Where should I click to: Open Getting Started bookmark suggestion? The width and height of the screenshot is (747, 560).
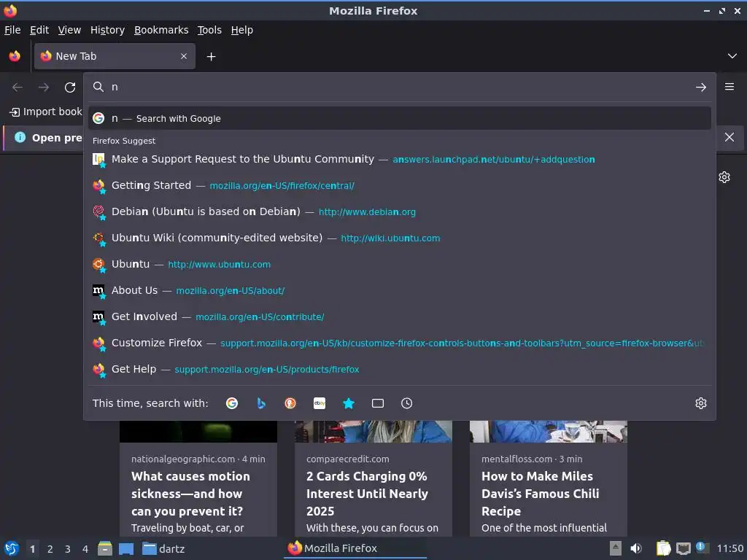pos(399,185)
